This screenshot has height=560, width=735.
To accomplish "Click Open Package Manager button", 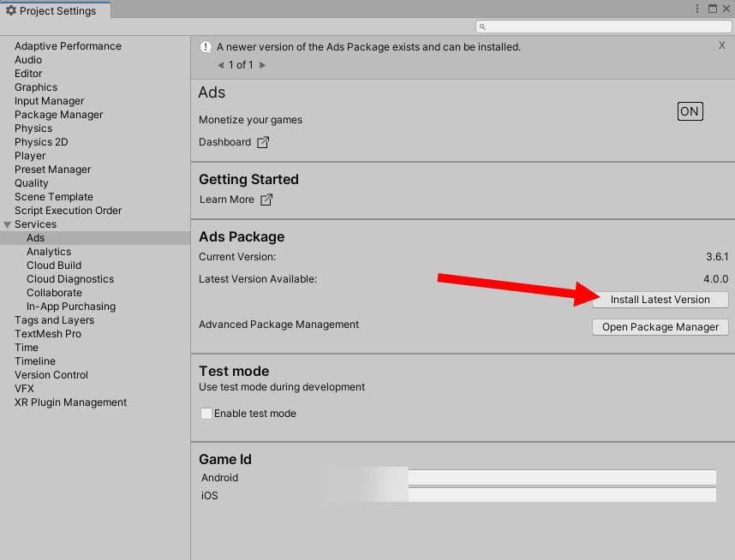I will (660, 327).
